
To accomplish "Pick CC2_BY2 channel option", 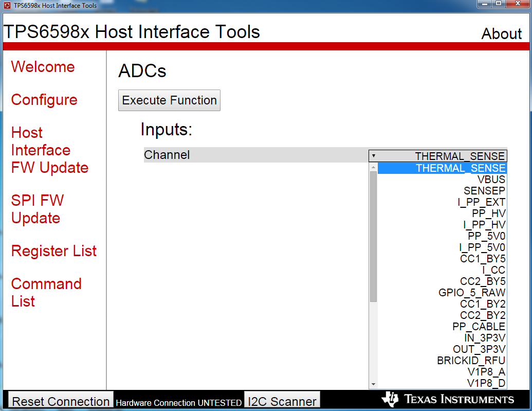I will (x=442, y=315).
